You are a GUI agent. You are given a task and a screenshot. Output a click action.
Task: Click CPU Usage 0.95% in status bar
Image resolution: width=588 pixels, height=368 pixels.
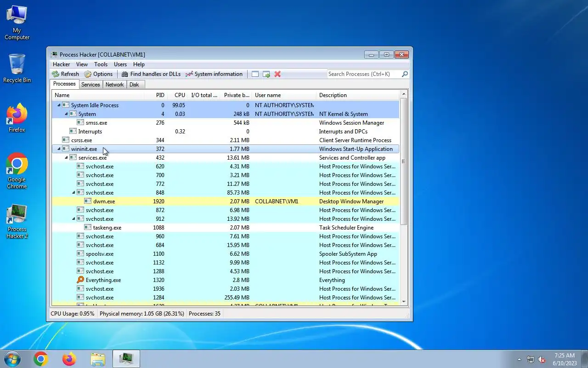pyautogui.click(x=72, y=314)
